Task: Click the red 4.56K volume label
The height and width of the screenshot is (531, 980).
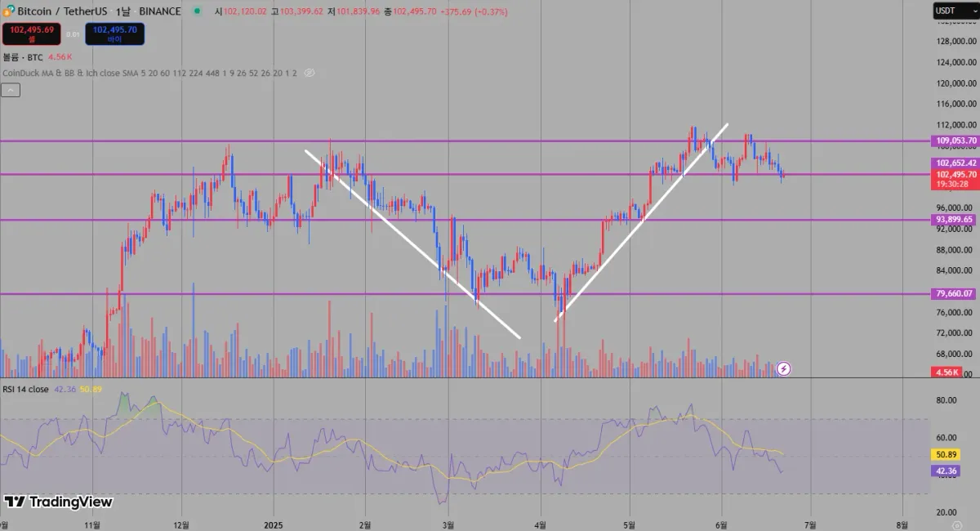Action: tap(947, 373)
